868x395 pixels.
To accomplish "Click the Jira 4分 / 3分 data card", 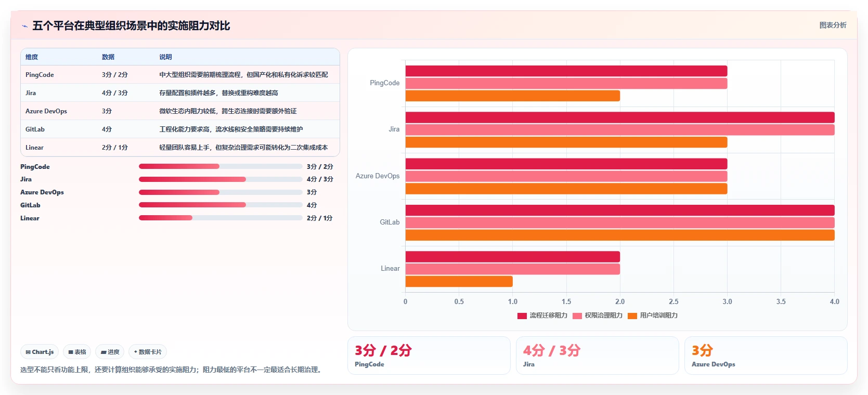I will (598, 355).
